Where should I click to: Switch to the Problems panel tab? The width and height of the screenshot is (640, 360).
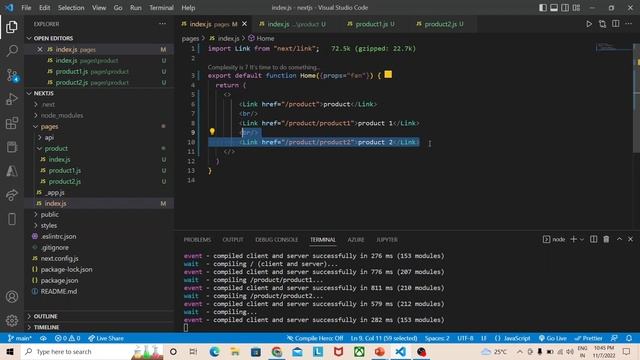197,240
